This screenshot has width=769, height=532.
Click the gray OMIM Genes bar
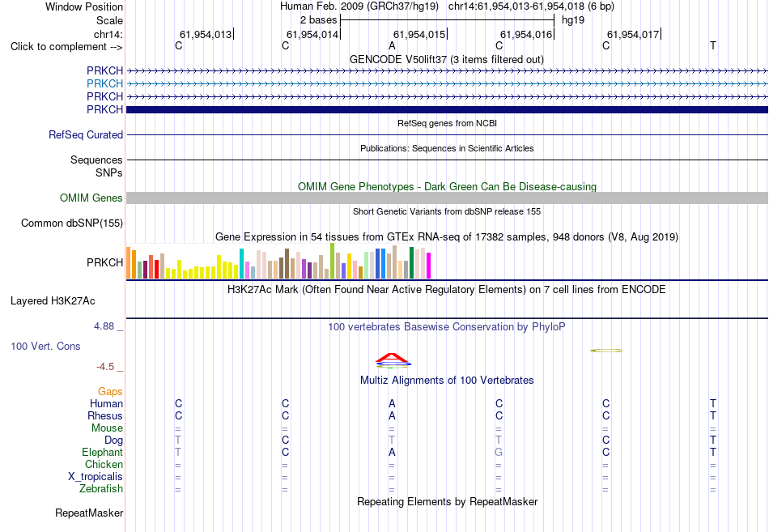tap(447, 198)
